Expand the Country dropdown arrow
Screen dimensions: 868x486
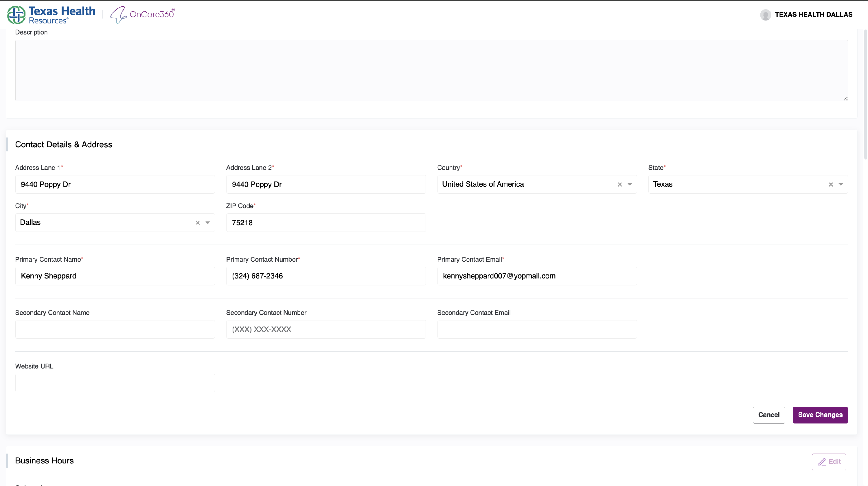click(630, 184)
